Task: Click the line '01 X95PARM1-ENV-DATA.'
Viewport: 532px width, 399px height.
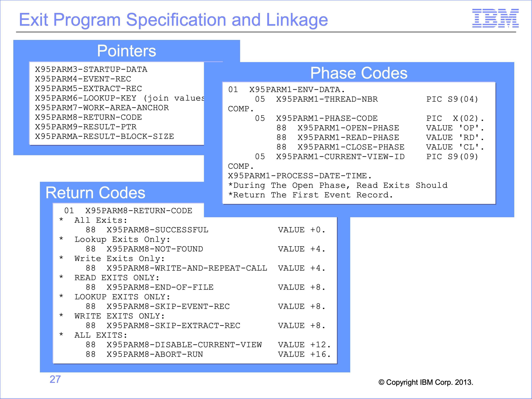Action: [286, 90]
